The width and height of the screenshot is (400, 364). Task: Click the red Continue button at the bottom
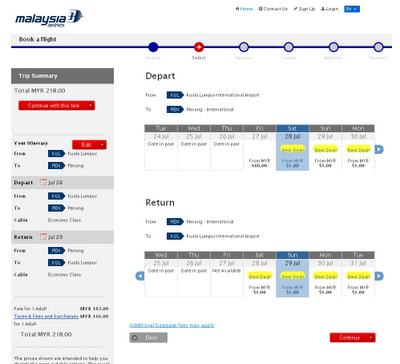tap(353, 338)
